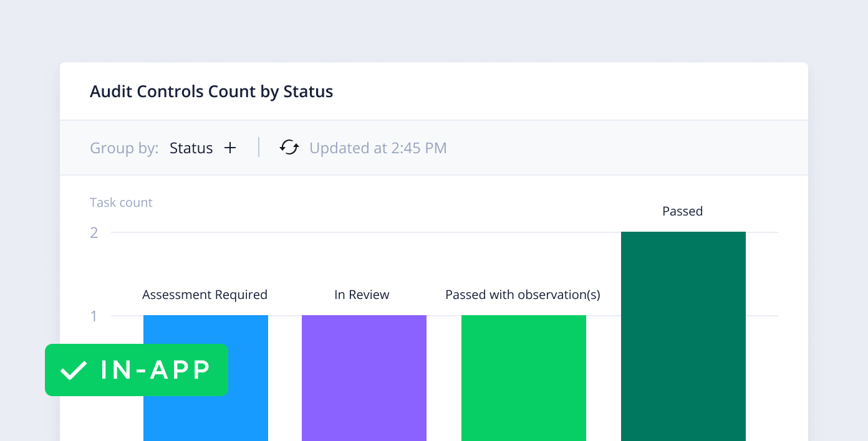Click the refresh arrows icon
The height and width of the screenshot is (441, 868).
click(289, 148)
